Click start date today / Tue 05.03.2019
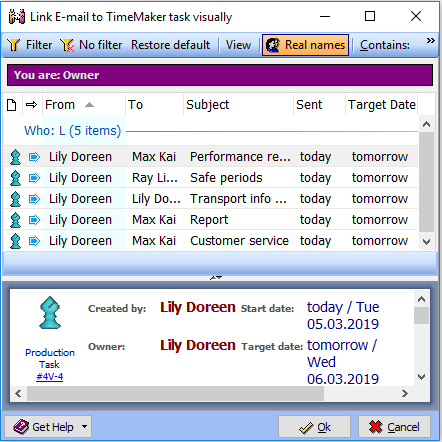Image resolution: width=442 pixels, height=442 pixels. 343,315
